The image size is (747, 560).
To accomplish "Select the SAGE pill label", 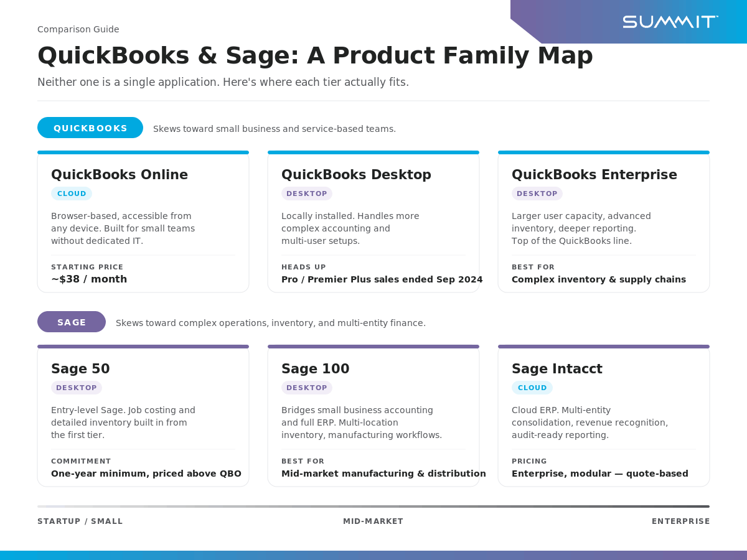I will point(72,322).
